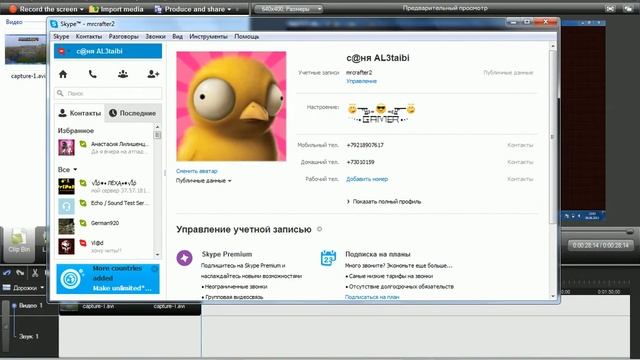
Task: Click the undo arrow in Camtasia timeline
Action: coord(7,273)
